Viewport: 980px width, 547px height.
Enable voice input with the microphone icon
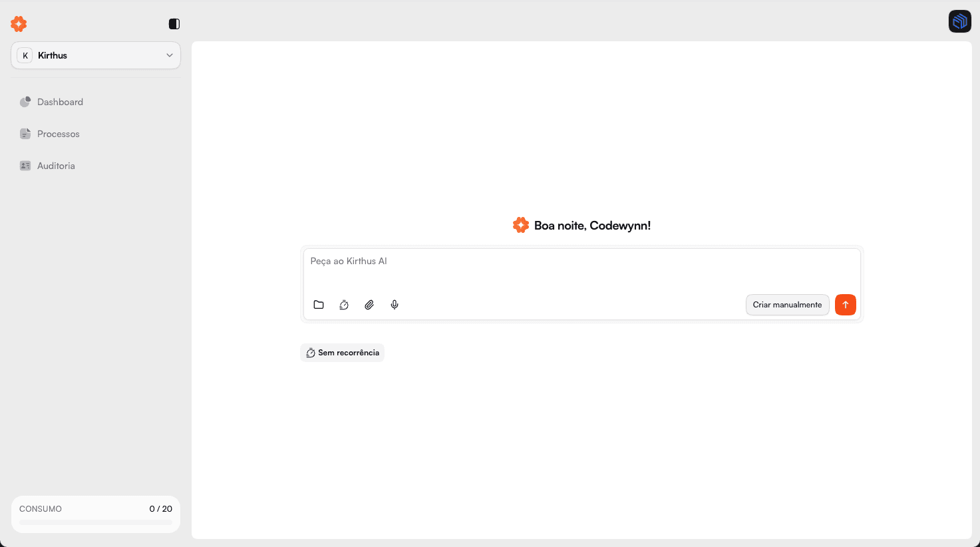(395, 305)
